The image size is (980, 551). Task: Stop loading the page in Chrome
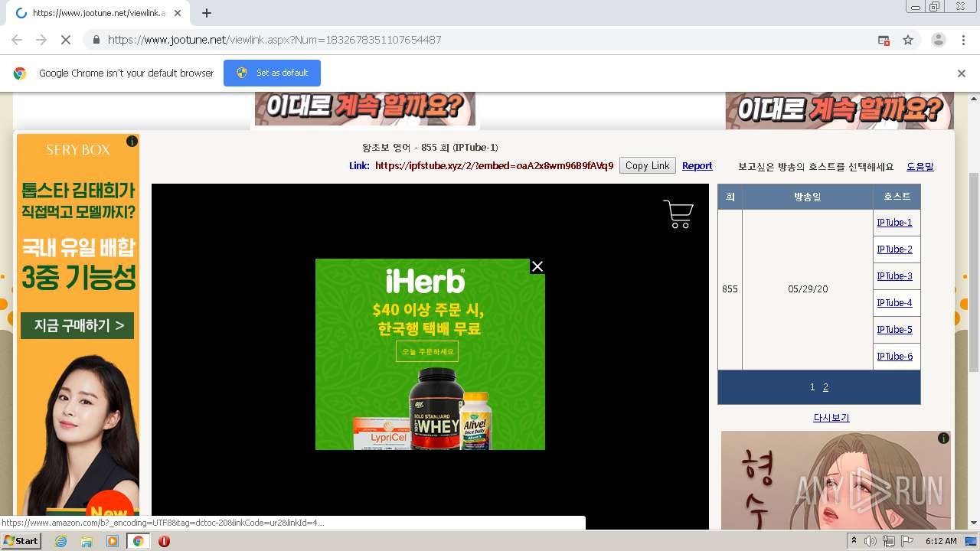click(65, 40)
